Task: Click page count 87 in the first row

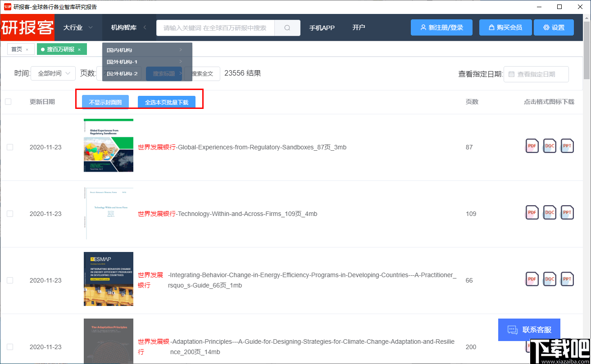Action: coord(469,147)
